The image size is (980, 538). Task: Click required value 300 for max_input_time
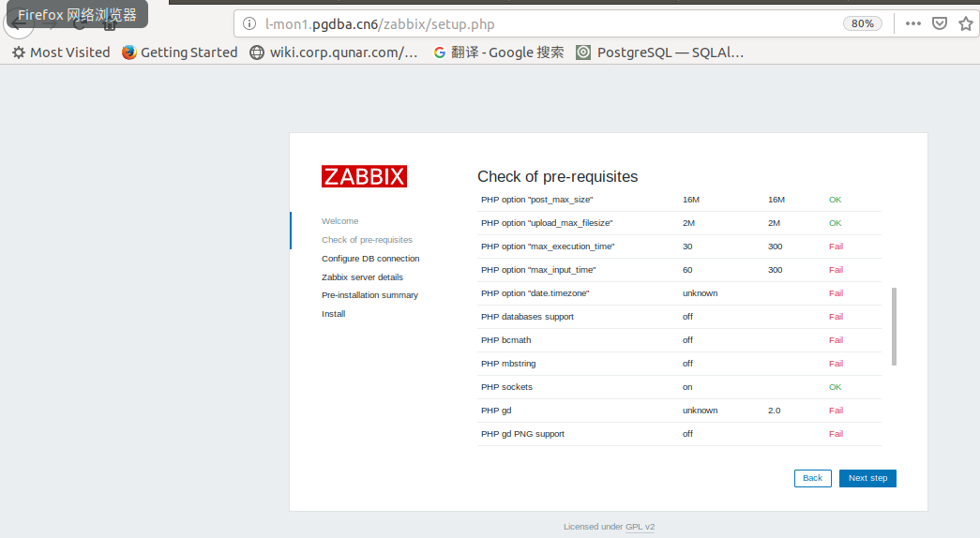[775, 270]
